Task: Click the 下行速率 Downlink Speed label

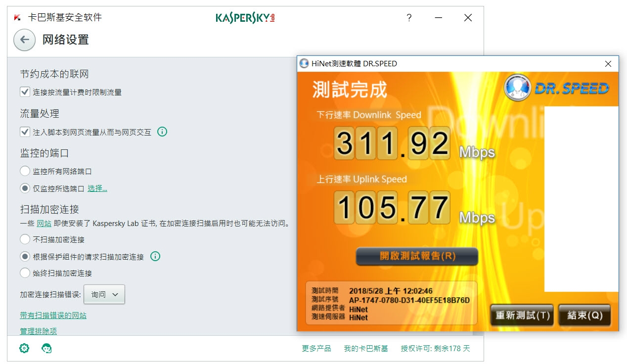Action: tap(369, 115)
